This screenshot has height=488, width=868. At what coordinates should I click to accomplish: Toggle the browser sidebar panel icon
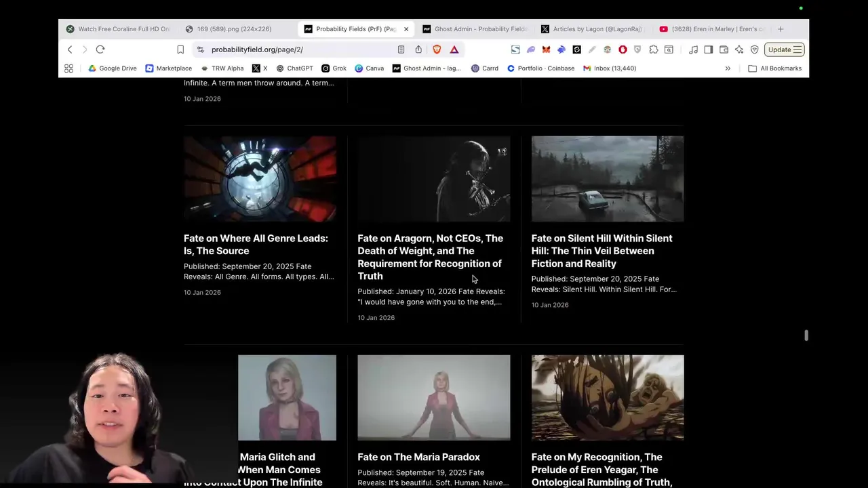pos(709,49)
